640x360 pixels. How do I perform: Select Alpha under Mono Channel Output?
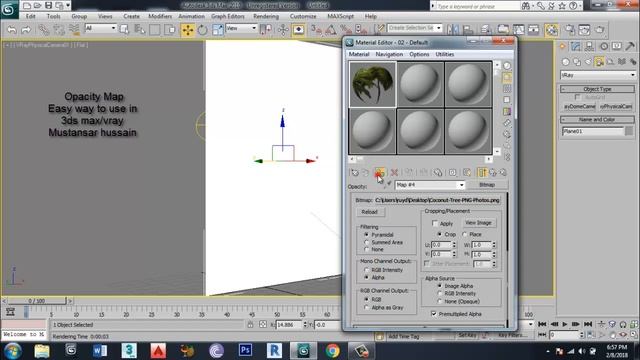[x=367, y=277]
